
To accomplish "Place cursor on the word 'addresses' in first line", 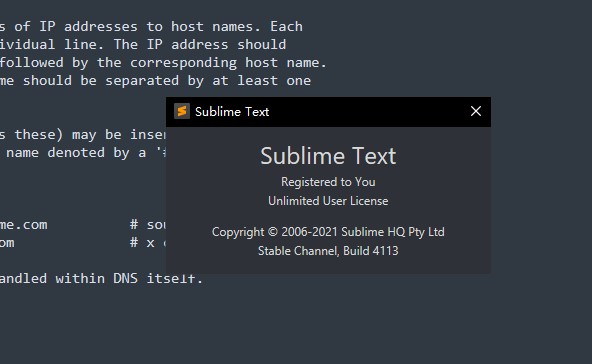I will 101,26.
